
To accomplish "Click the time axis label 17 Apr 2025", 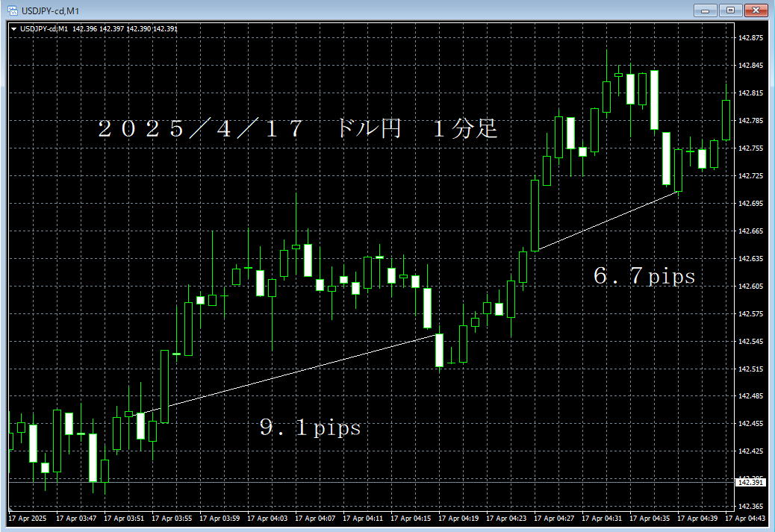I will coord(28,519).
